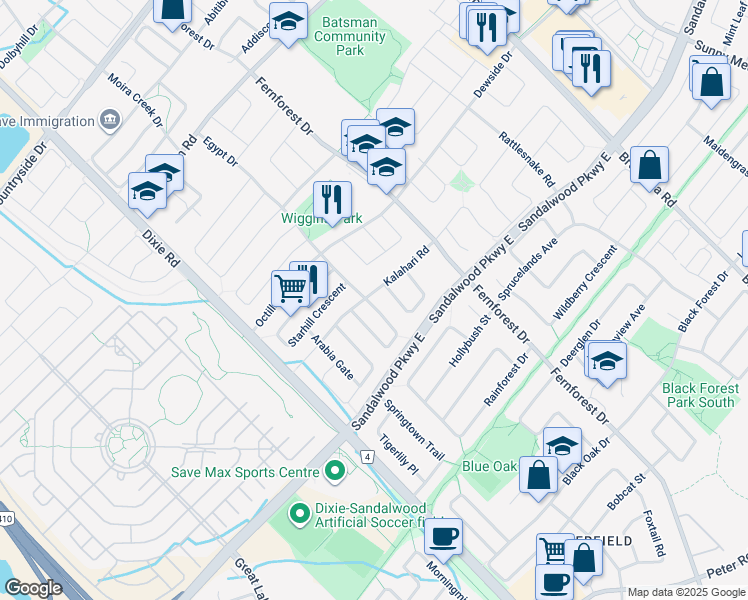Open the school marker beside Batsman Community Park
748x600 pixels.
pos(288,22)
